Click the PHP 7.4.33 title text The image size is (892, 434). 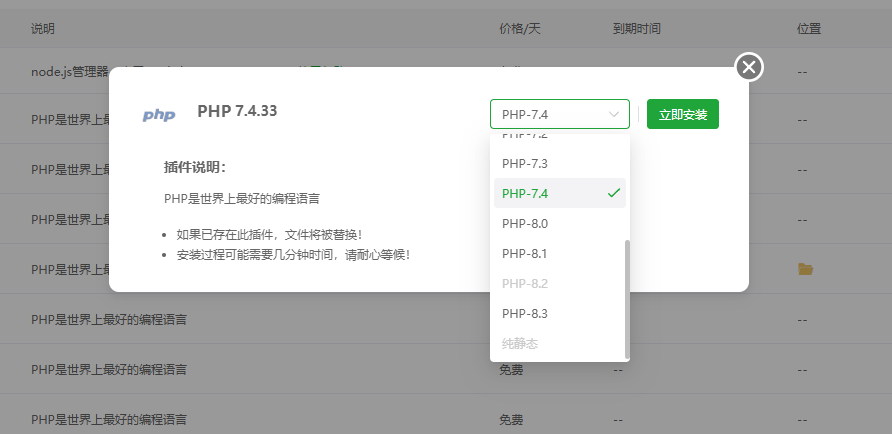237,111
